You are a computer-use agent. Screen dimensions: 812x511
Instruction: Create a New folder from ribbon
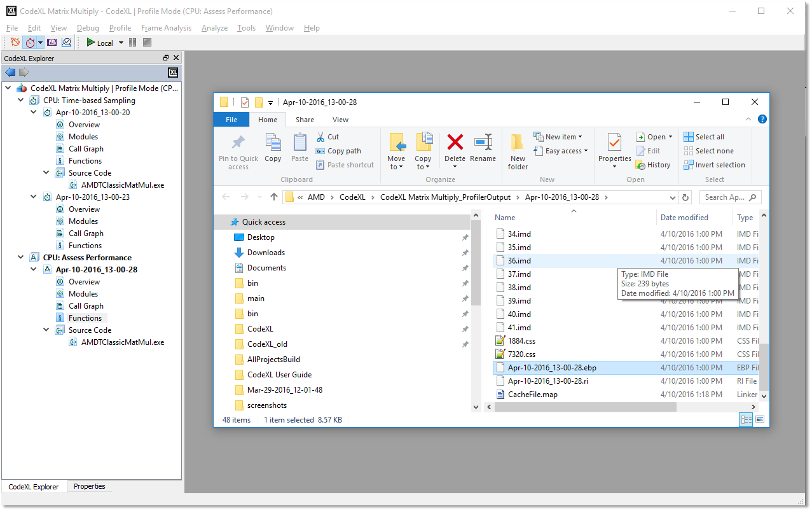(x=518, y=151)
